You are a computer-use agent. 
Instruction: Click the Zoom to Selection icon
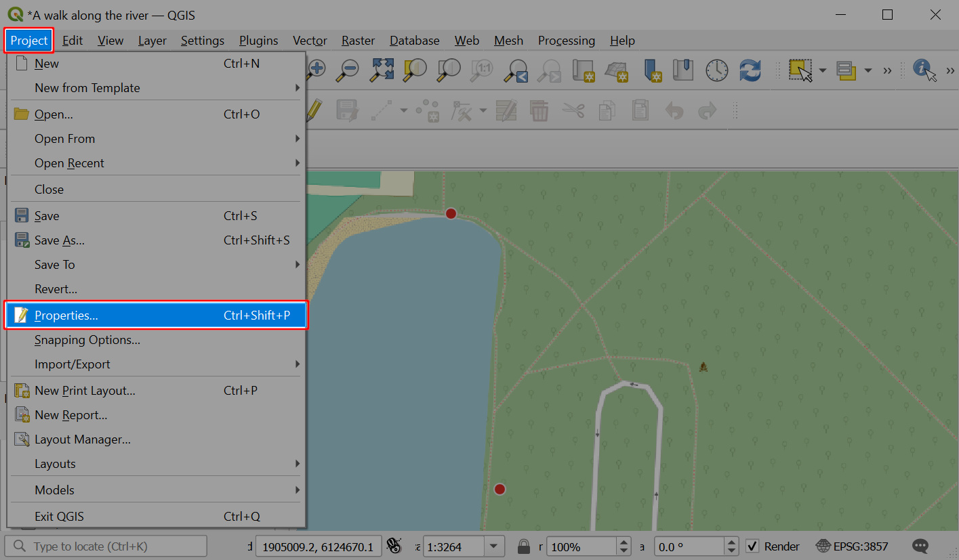(x=415, y=69)
